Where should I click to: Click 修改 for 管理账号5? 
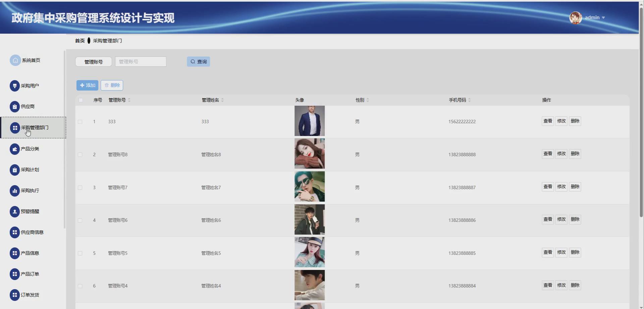561,252
